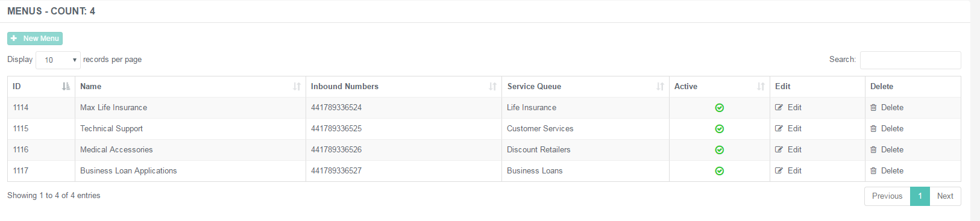Image resolution: width=980 pixels, height=221 pixels.
Task: Click the Next pagination button
Action: click(945, 196)
